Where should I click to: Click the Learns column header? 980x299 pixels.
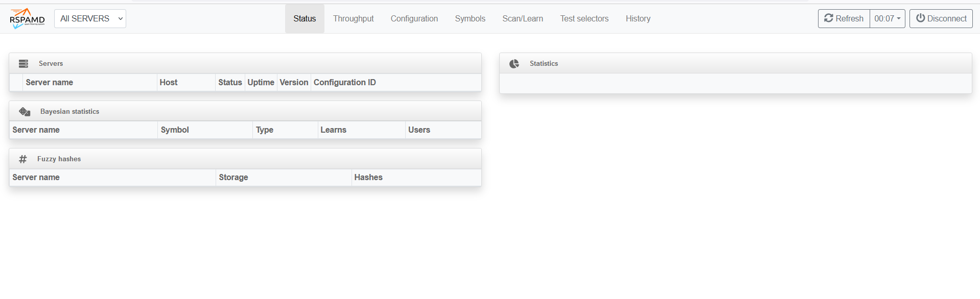pyautogui.click(x=333, y=130)
